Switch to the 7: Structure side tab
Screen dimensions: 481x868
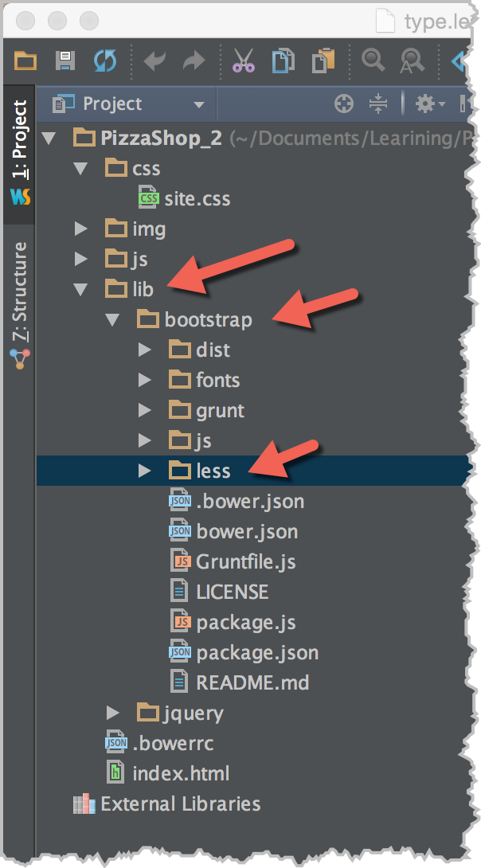click(20, 304)
